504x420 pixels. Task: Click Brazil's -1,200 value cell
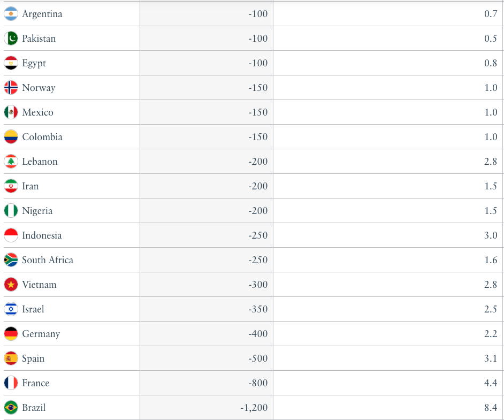tap(207, 408)
